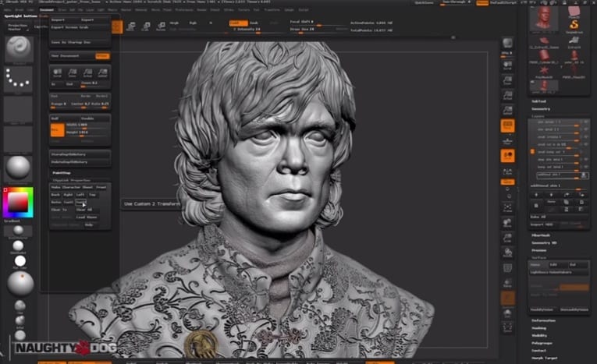The image size is (597, 364).
Task: Click the QuickSave button
Action: click(x=425, y=2)
